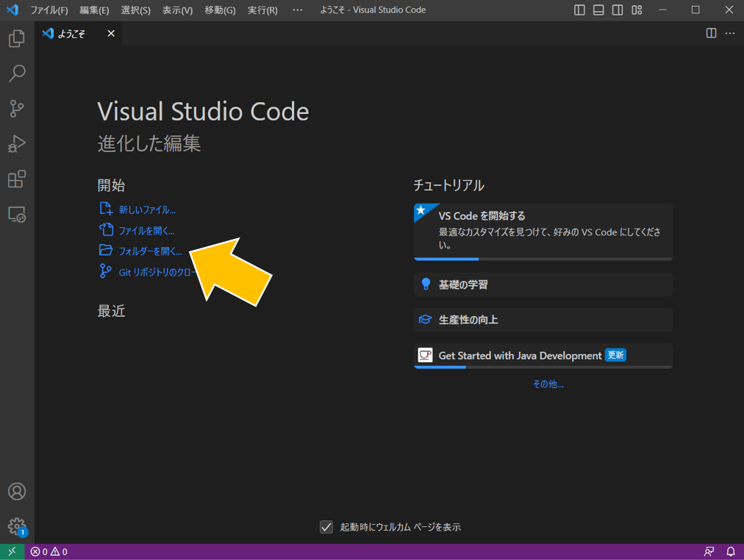744x560 pixels.
Task: Uncheck 起動時にウェルカム ページを表示 checkbox
Action: pyautogui.click(x=326, y=527)
